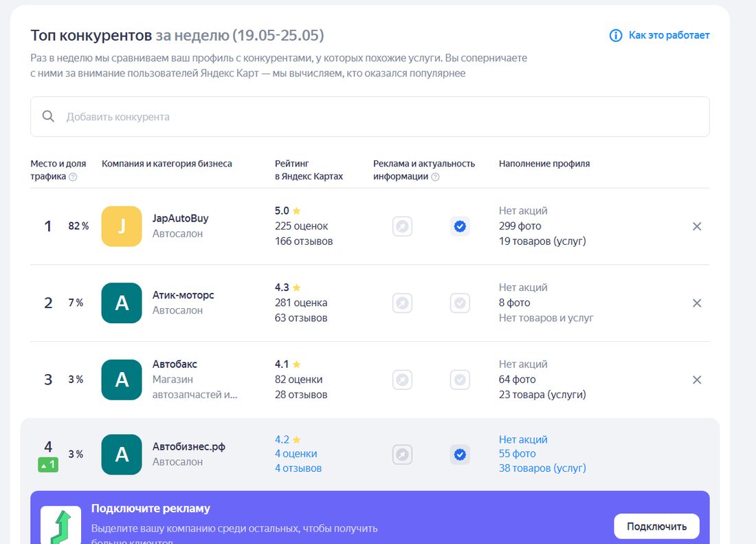Open the 'Как это работает' help link
756x544 pixels.
click(669, 35)
